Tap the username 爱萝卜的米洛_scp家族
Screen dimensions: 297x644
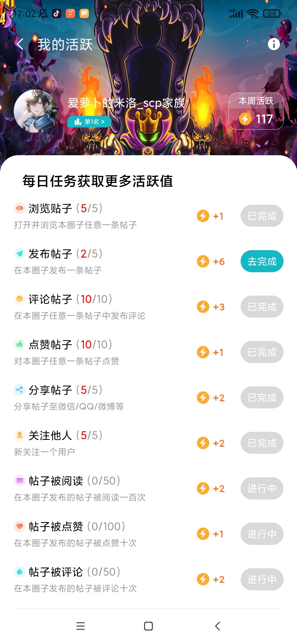126,103
